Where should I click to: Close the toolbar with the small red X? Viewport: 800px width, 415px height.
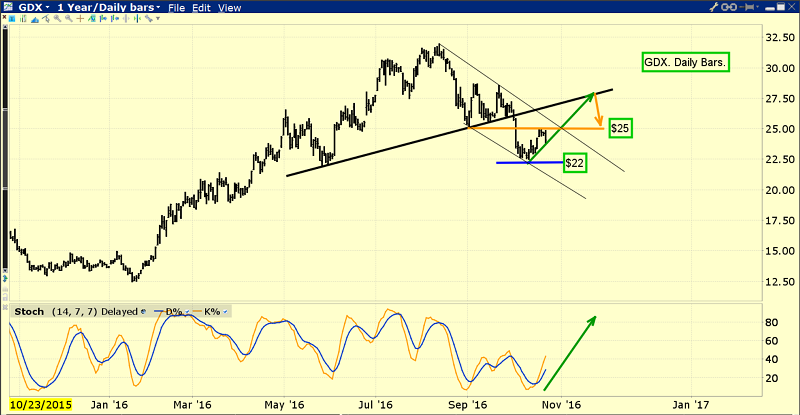coord(5,17)
